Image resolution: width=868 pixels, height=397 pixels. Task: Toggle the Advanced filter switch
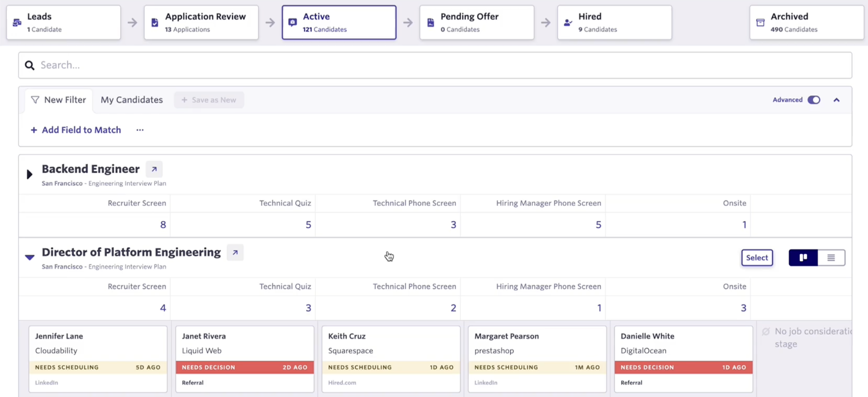(814, 100)
